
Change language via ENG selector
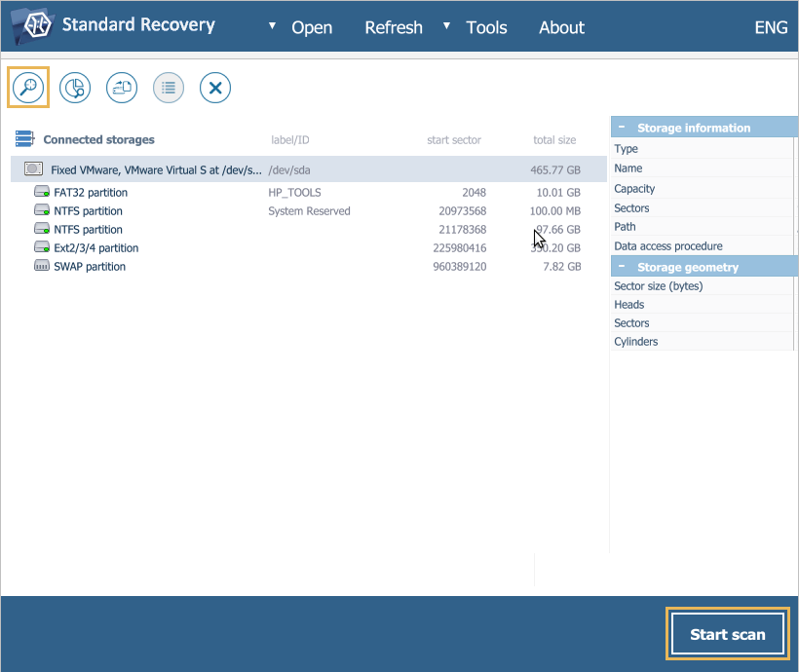click(771, 27)
